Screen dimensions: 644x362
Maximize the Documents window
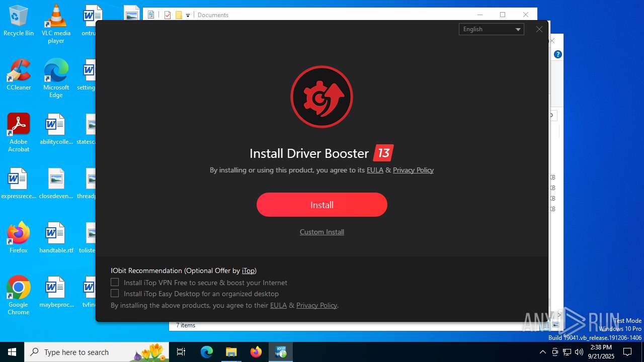(502, 15)
